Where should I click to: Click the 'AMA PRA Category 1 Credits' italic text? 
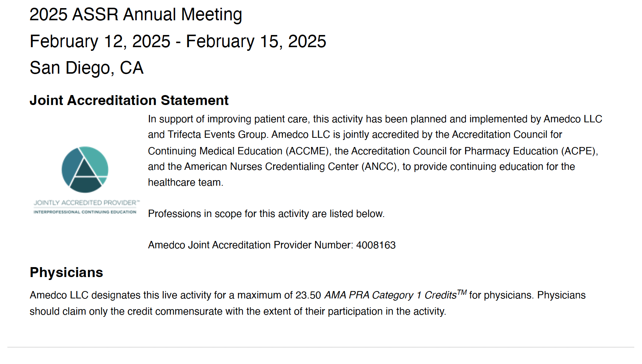point(395,295)
